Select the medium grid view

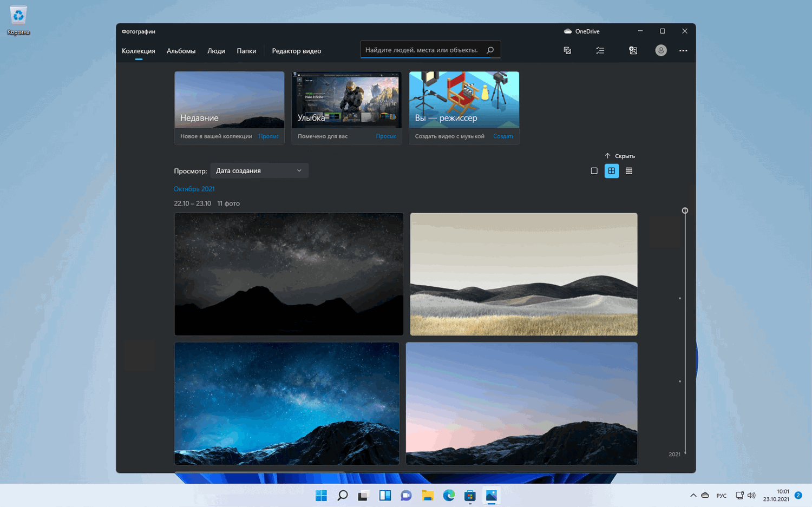[x=612, y=171]
